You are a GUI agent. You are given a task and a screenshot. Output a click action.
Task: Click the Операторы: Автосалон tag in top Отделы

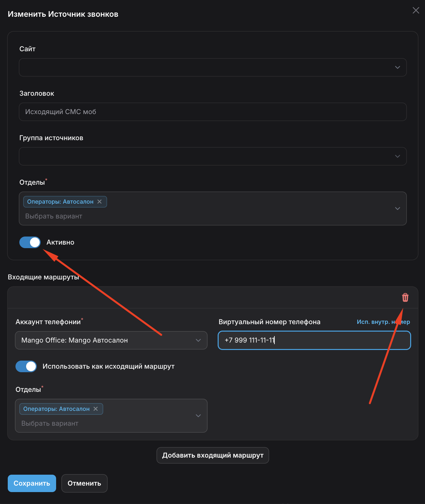tap(60, 202)
